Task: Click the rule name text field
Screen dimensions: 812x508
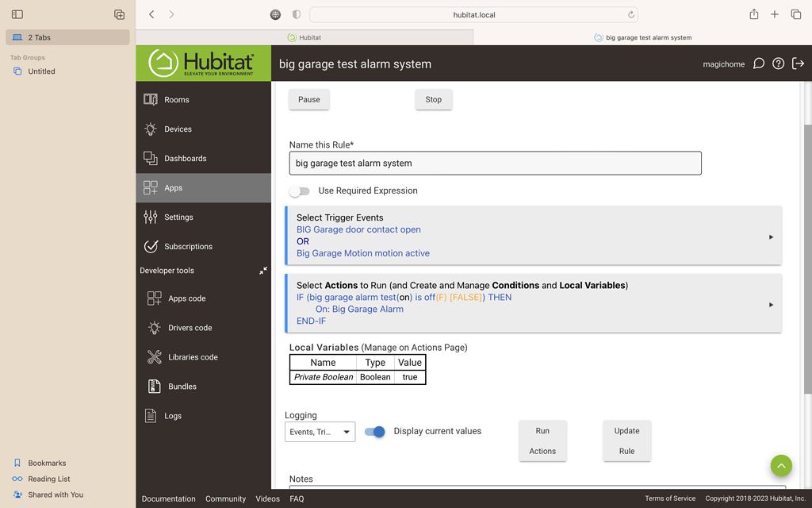Action: click(495, 164)
